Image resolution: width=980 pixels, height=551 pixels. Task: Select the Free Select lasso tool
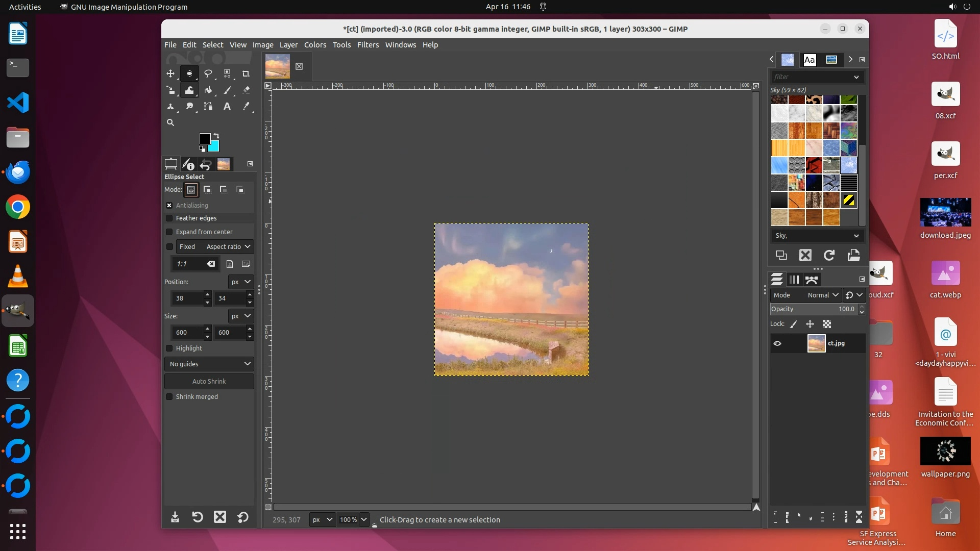(208, 73)
